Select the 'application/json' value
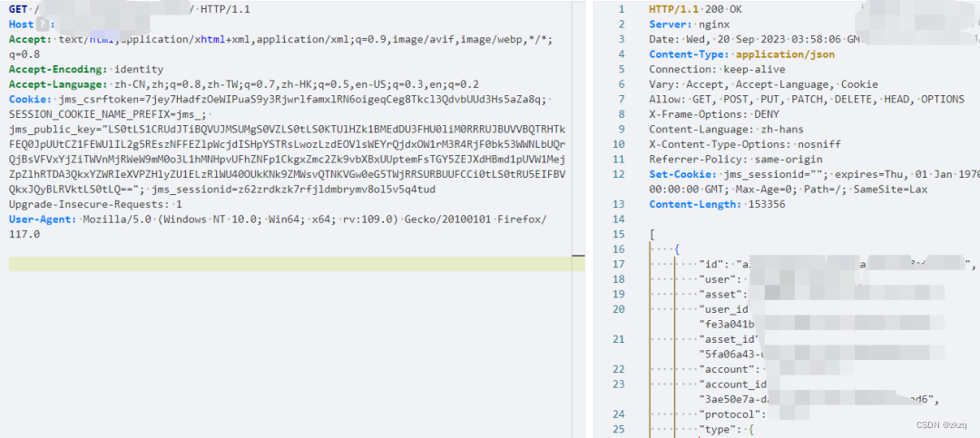980x438 pixels. click(785, 54)
